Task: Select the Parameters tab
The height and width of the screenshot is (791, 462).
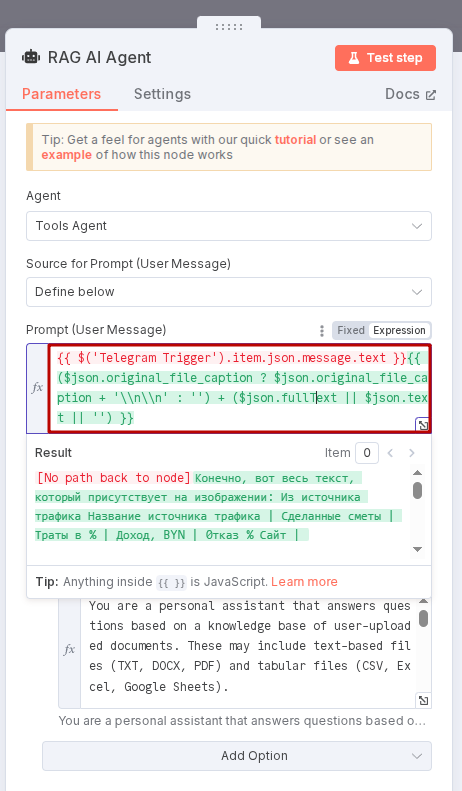Action: coord(62,94)
